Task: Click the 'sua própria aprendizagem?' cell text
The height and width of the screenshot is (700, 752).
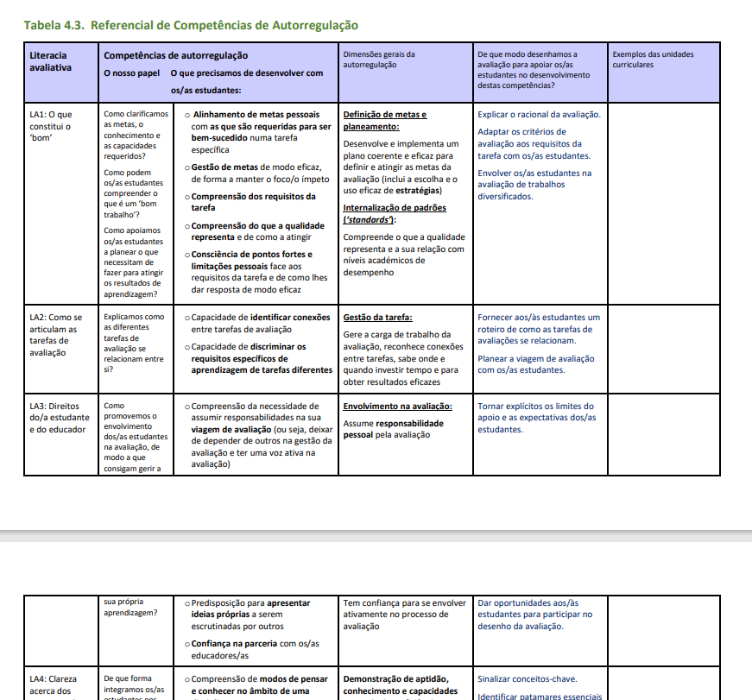Action: (130, 607)
